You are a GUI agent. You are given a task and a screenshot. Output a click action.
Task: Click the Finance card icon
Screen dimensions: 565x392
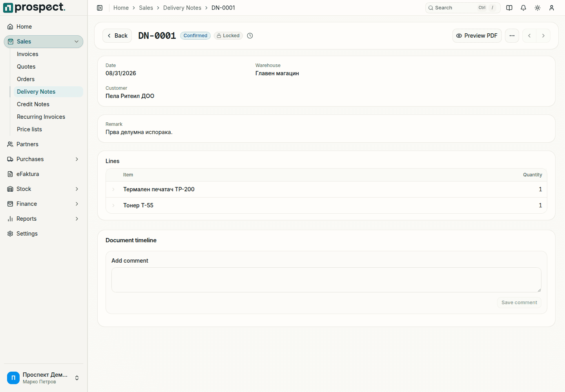tap(10, 204)
